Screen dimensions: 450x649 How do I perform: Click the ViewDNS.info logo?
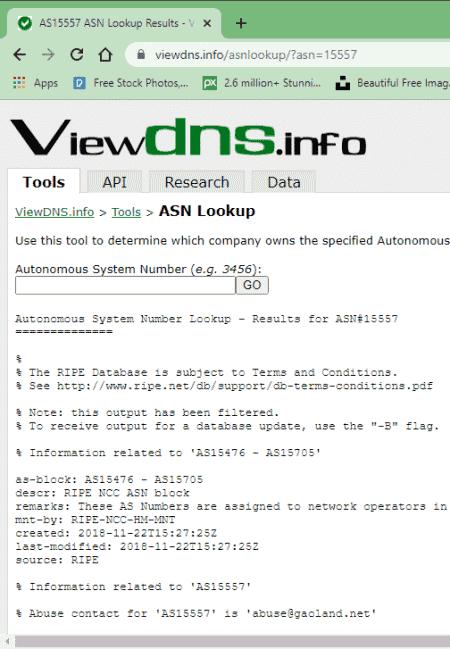pos(188,137)
